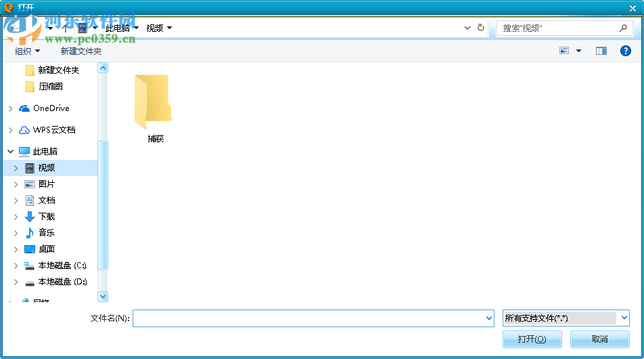Collapse the 此电脑 tree node
Viewport: 644px width, 359px height.
11,151
